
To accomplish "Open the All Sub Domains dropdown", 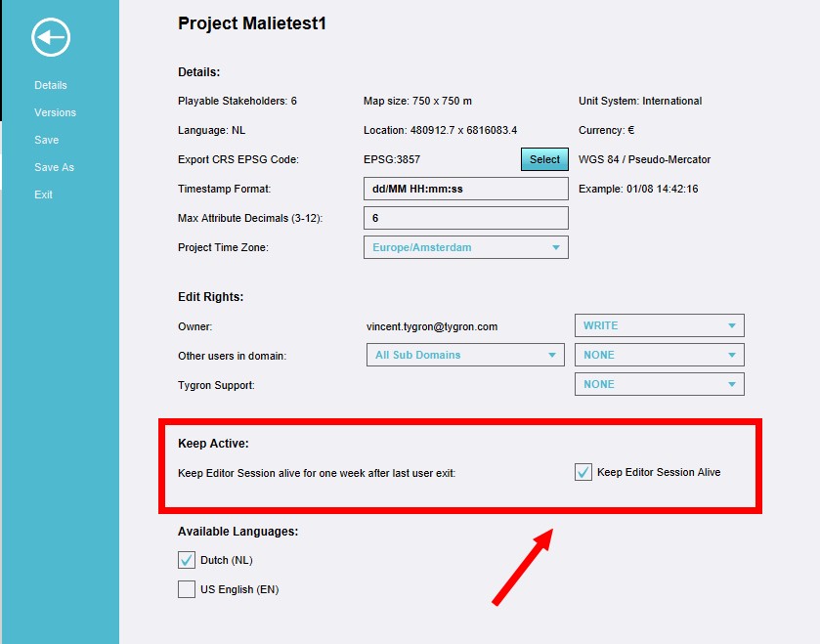I will click(x=465, y=355).
